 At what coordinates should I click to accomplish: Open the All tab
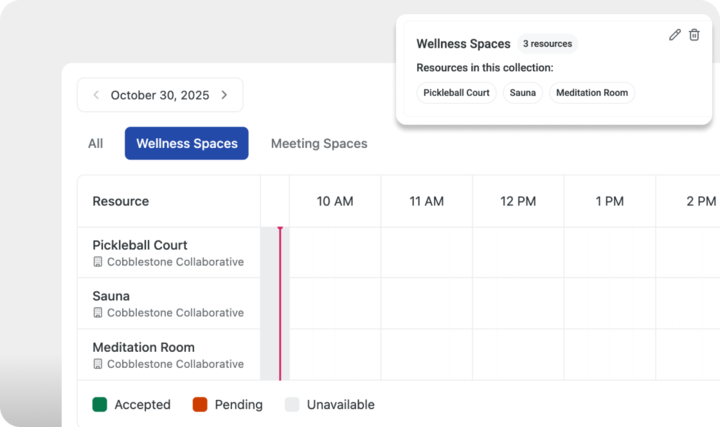pos(95,144)
